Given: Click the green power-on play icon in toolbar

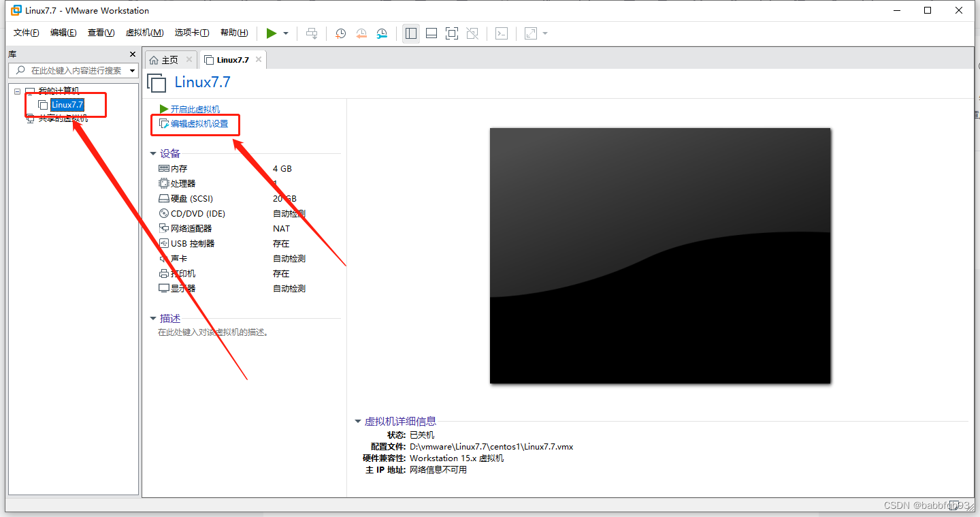Looking at the screenshot, I should click(272, 33).
